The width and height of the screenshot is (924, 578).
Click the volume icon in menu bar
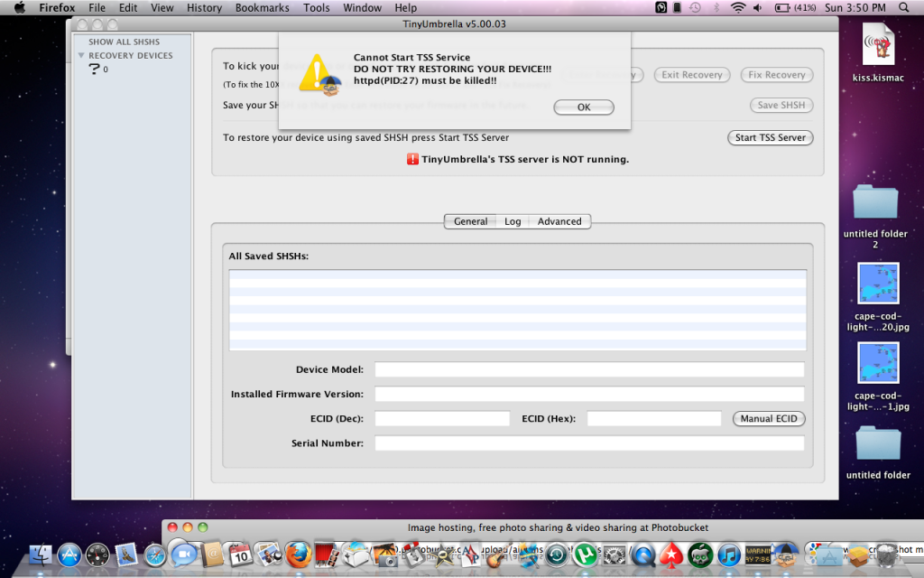coord(757,7)
